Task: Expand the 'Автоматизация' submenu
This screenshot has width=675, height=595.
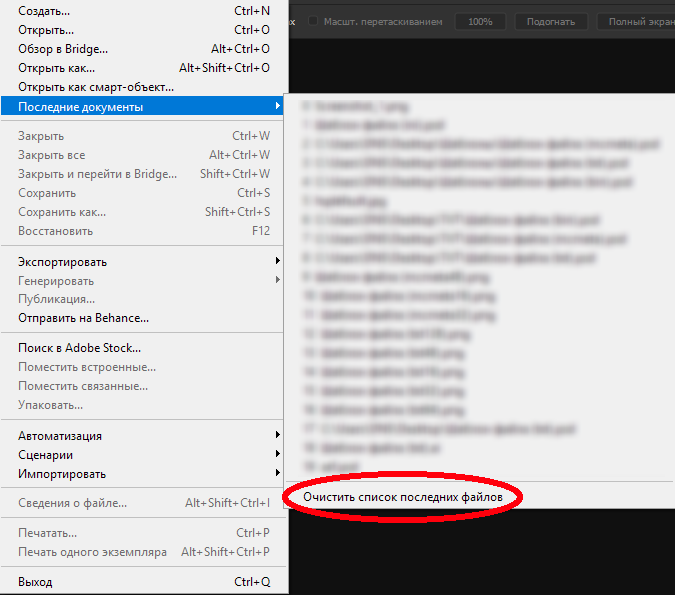Action: point(142,436)
